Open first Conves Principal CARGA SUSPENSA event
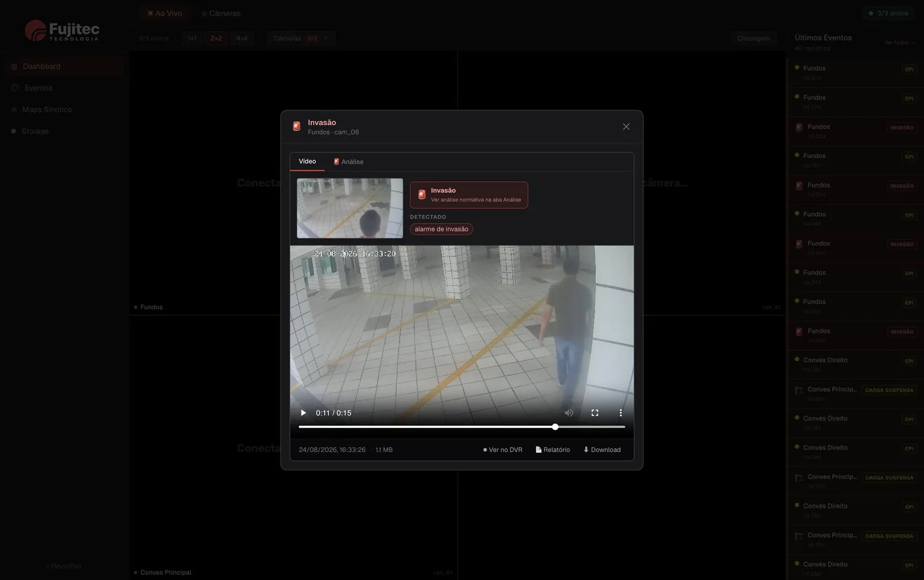Screen dimensions: 924x580 click(855, 394)
